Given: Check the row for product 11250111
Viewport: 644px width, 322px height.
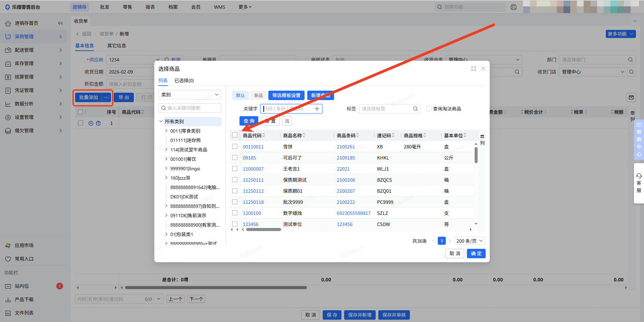Looking at the screenshot, I should pyautogui.click(x=235, y=180).
